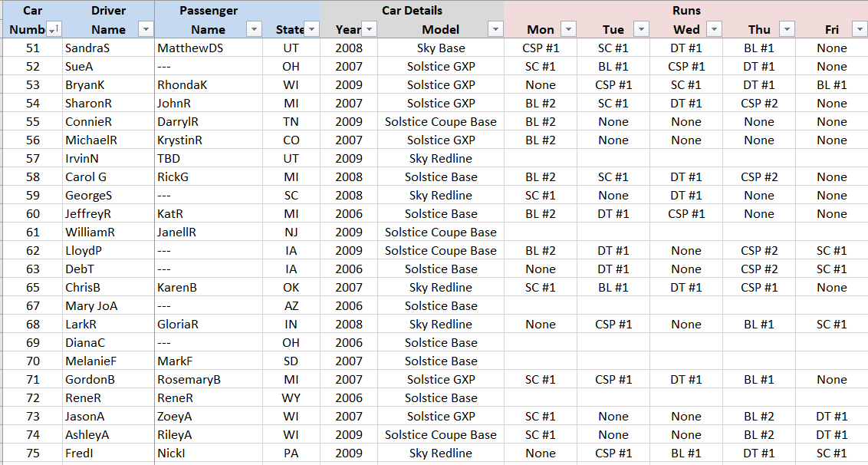The width and height of the screenshot is (868, 465).
Task: Select driver cell WilliamR
Action: [x=109, y=232]
